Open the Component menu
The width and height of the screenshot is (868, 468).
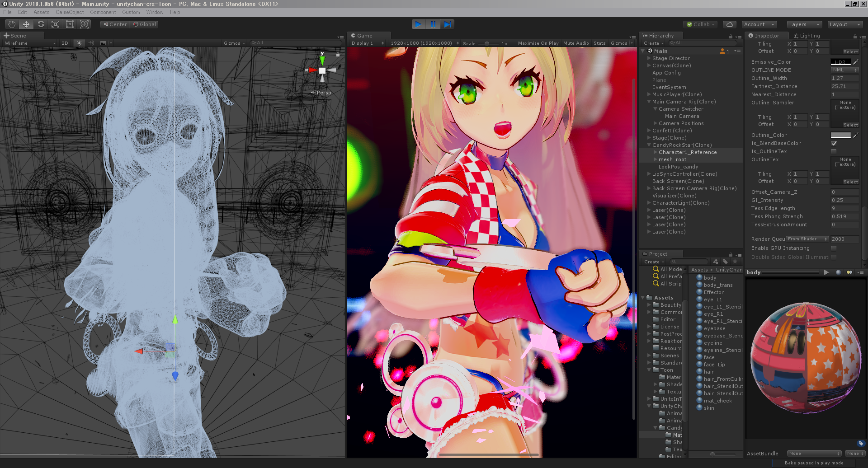click(x=103, y=12)
